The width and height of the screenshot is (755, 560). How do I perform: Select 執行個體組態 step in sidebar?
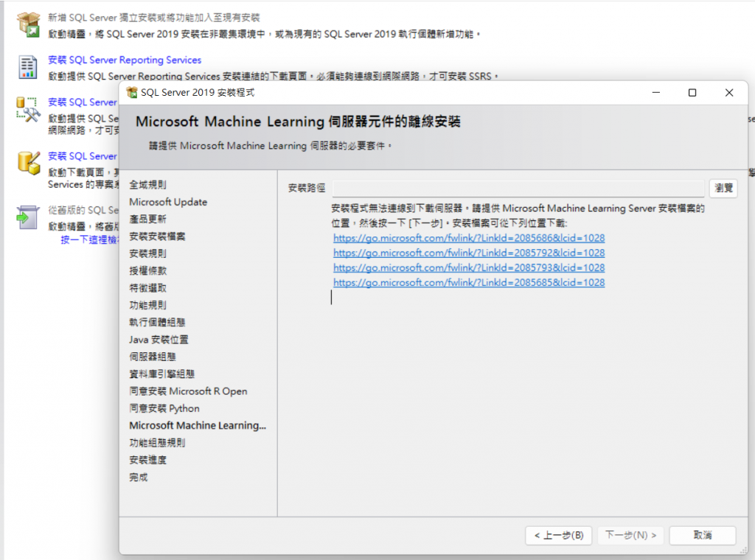[x=157, y=322]
